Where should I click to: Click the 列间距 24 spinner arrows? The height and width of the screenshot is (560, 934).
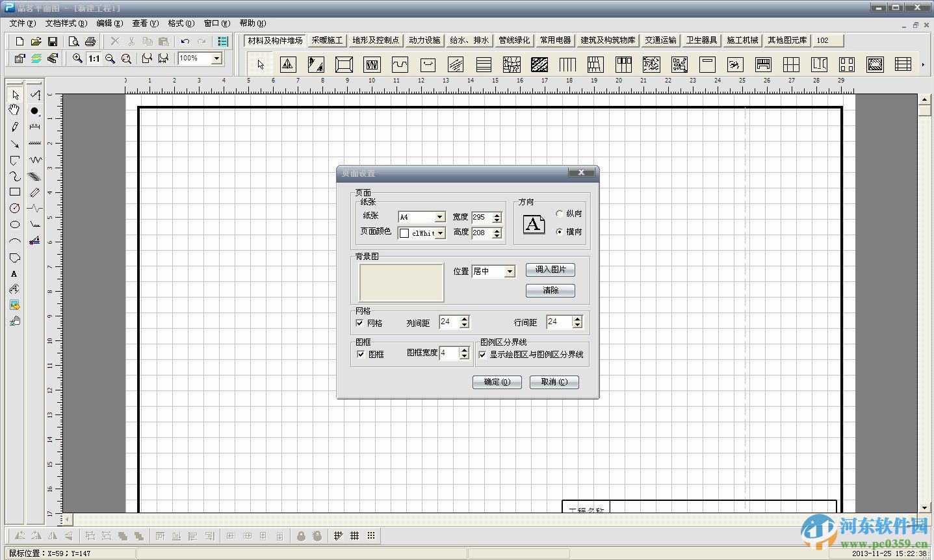coord(464,322)
